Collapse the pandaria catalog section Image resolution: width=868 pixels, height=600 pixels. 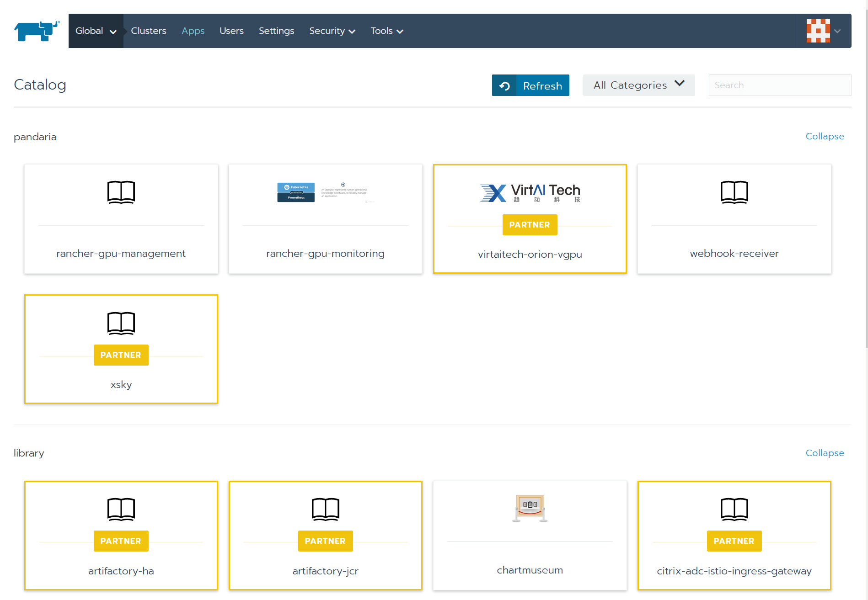point(825,136)
